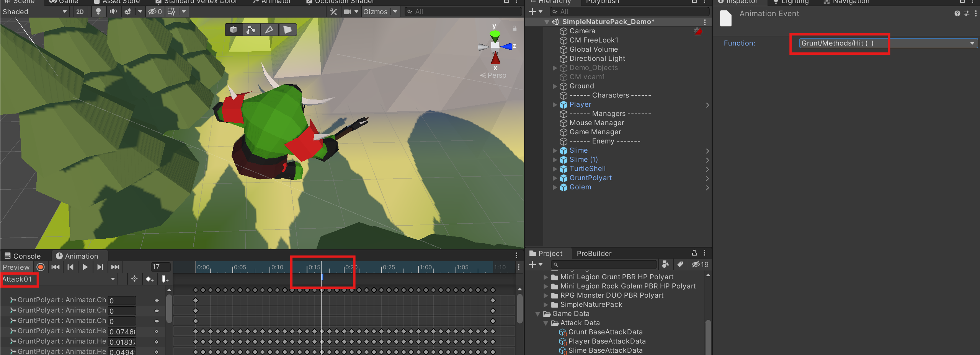Go to last keyframe of the clip
Screen dimensions: 980x355
coord(115,267)
